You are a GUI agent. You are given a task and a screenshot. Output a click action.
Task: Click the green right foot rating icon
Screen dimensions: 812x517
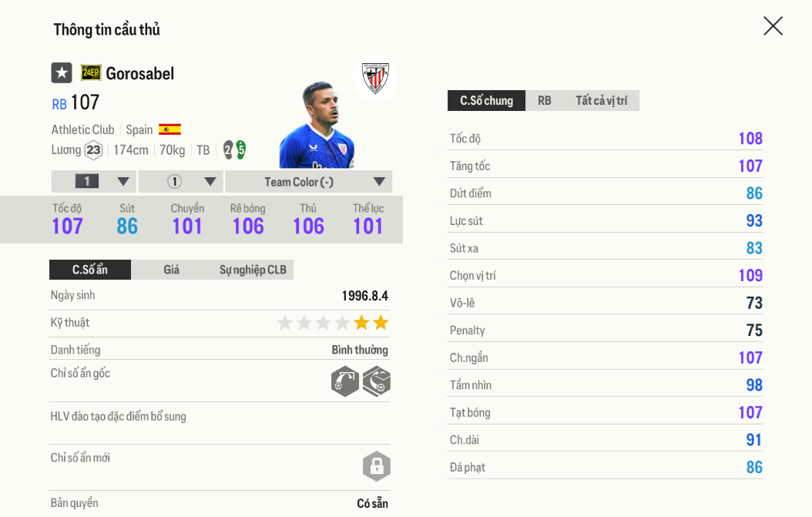[x=240, y=150]
